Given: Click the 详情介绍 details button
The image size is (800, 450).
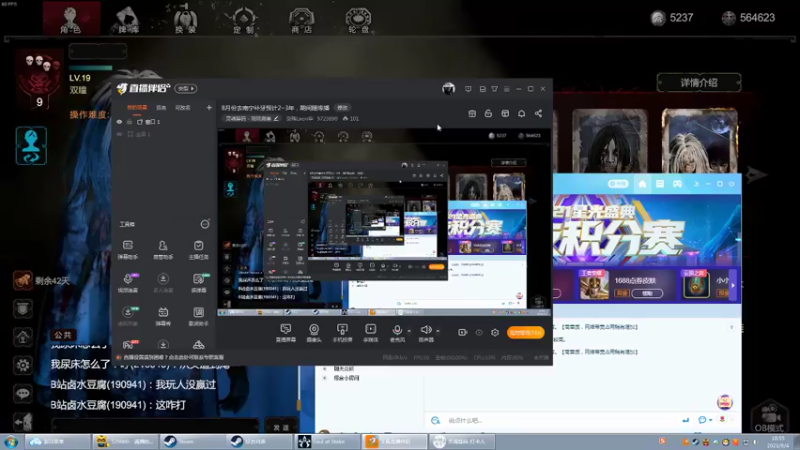Looking at the screenshot, I should [699, 83].
